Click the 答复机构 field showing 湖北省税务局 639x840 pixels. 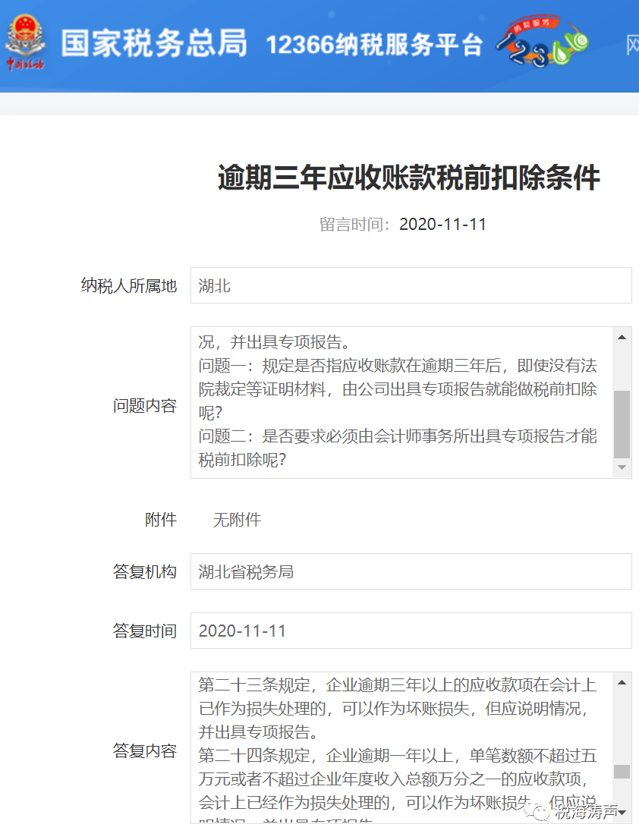coord(411,571)
